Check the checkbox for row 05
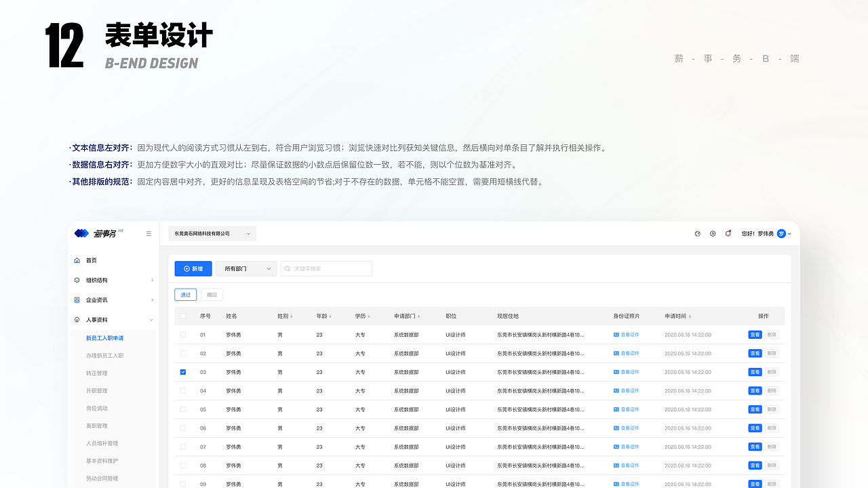The width and height of the screenshot is (868, 488). pos(183,409)
